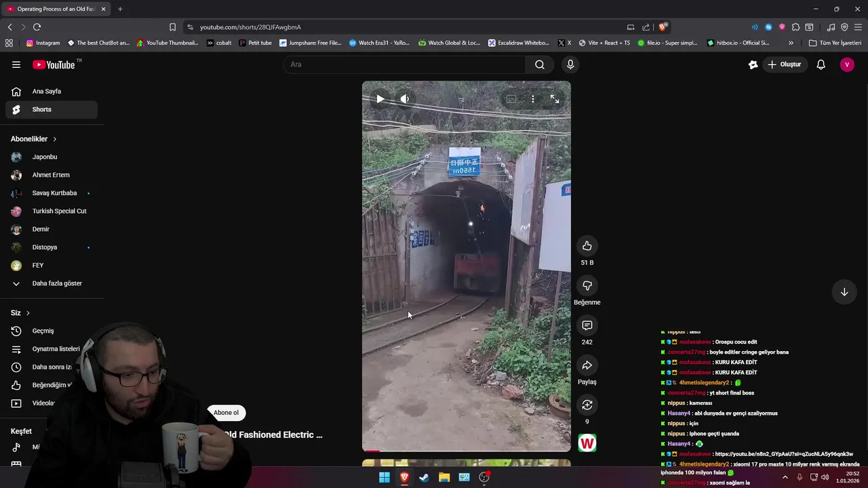Open Steam from the taskbar
The width and height of the screenshot is (868, 488).
[424, 477]
